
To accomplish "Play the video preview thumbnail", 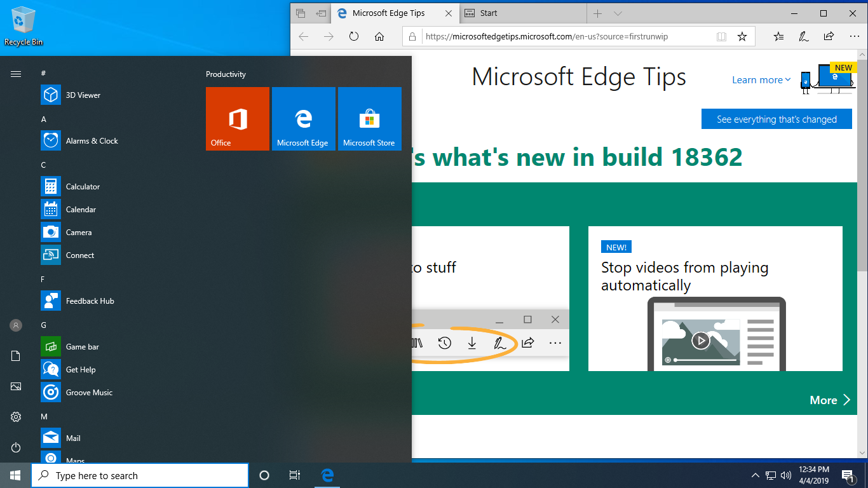I will pyautogui.click(x=700, y=341).
